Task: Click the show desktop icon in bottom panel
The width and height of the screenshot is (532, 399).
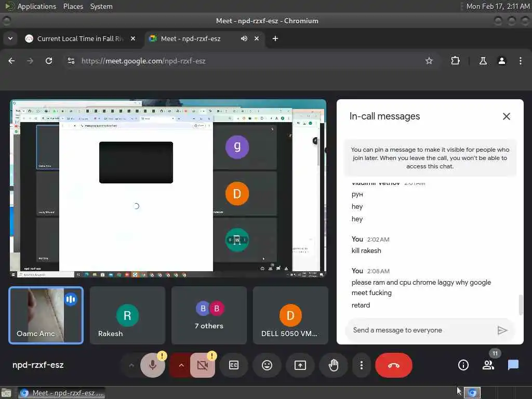Action: click(6, 393)
